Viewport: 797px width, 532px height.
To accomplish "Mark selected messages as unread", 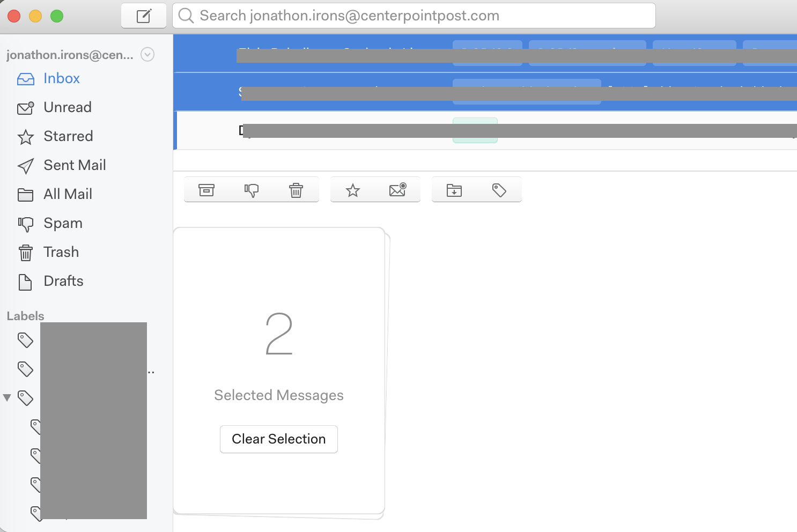I will click(397, 190).
